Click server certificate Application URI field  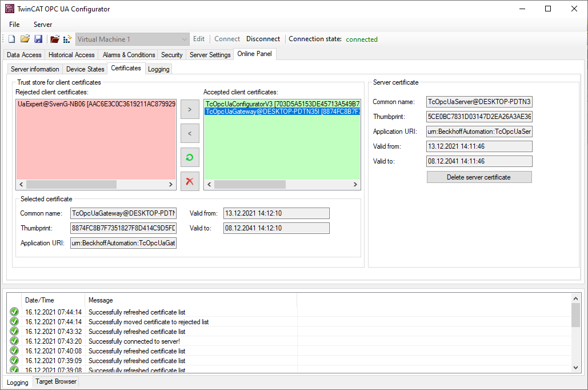coord(479,132)
